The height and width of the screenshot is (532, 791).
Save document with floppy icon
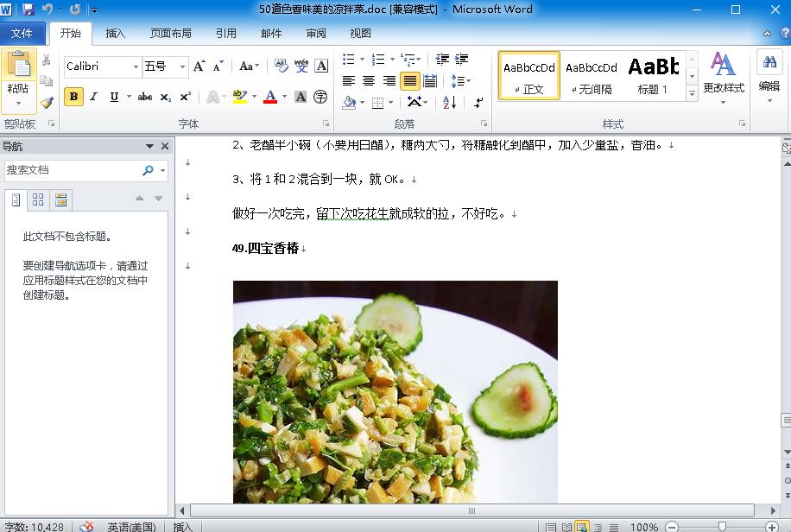coord(28,9)
